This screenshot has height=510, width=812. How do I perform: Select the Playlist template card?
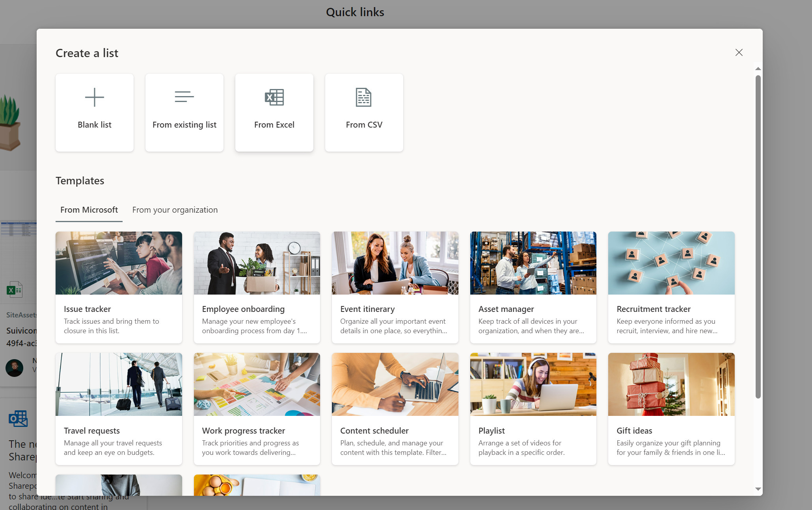pyautogui.click(x=533, y=409)
